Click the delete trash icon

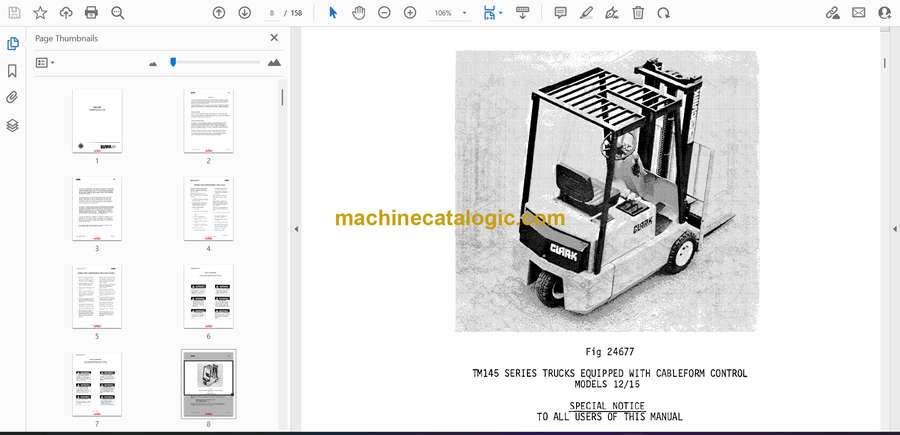tap(638, 13)
